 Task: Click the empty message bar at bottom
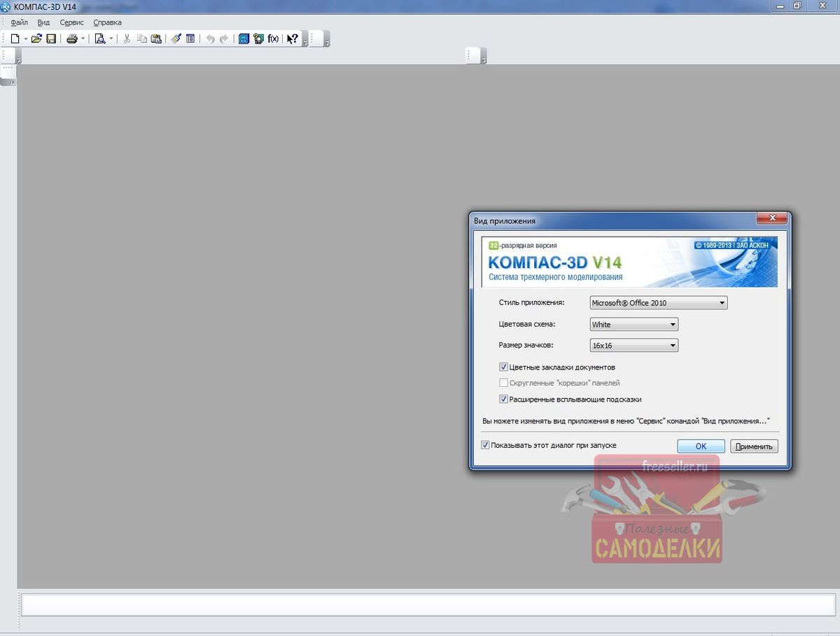point(428,605)
